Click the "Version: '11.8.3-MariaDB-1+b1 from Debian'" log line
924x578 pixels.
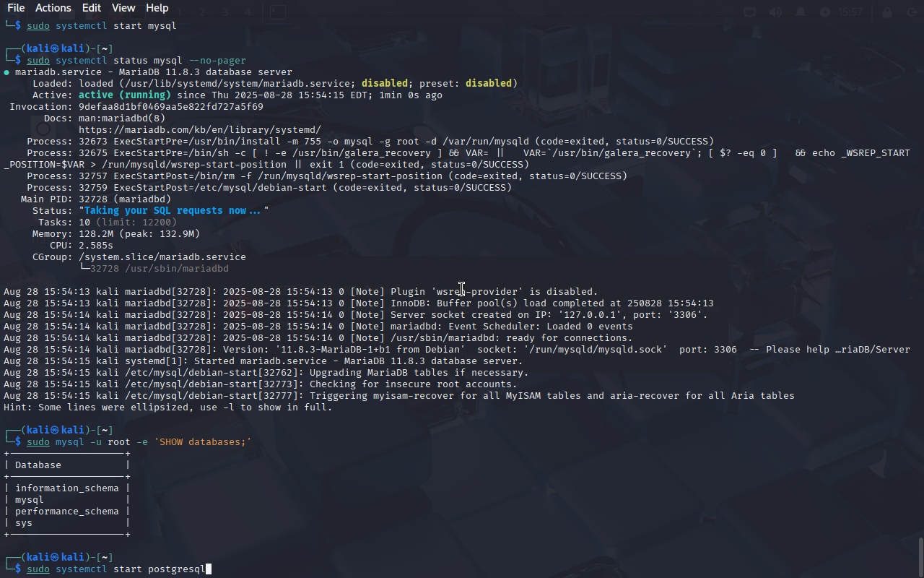tap(457, 349)
